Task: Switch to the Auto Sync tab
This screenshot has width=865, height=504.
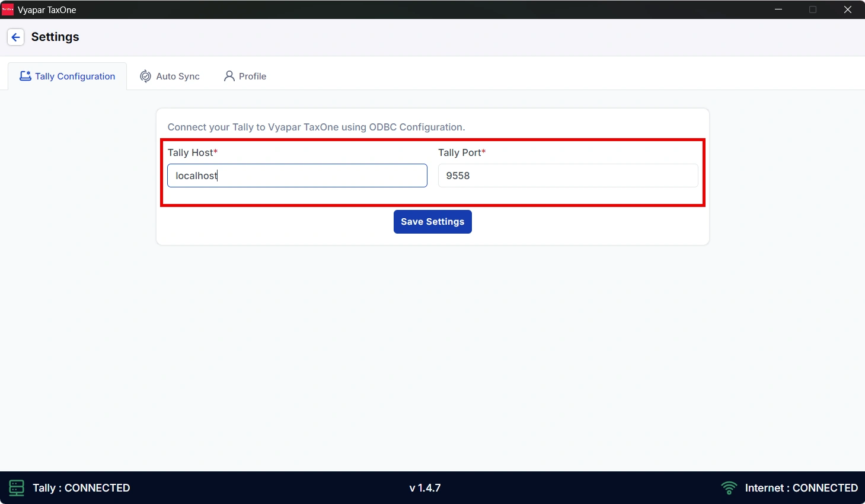Action: [x=177, y=76]
